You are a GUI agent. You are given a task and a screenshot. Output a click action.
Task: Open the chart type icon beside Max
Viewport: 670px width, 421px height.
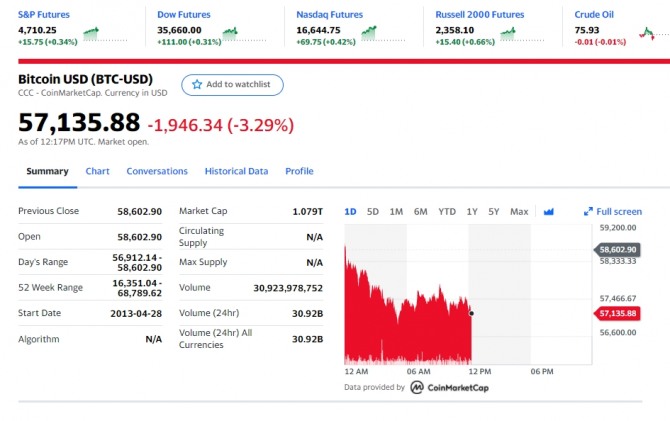pyautogui.click(x=548, y=211)
